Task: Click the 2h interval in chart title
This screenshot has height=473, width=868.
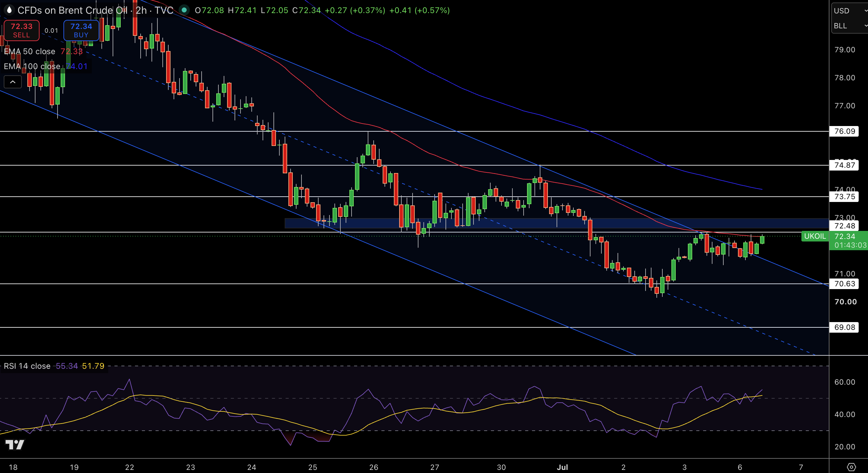Action: [x=141, y=11]
